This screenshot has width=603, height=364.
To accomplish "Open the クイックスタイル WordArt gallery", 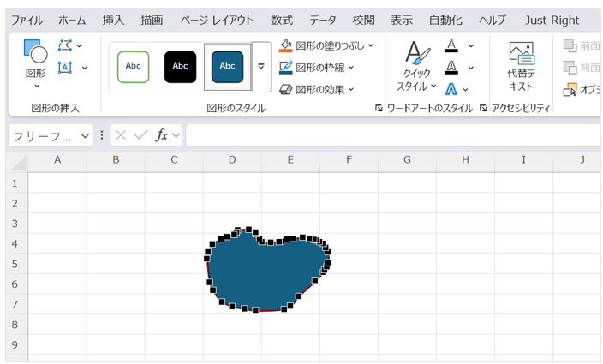I will 416,66.
